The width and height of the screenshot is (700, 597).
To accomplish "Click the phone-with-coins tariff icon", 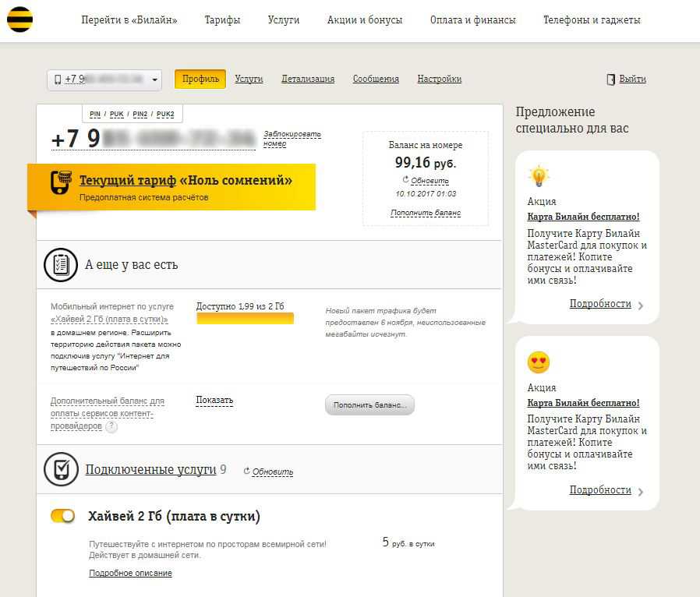I will pos(61,184).
